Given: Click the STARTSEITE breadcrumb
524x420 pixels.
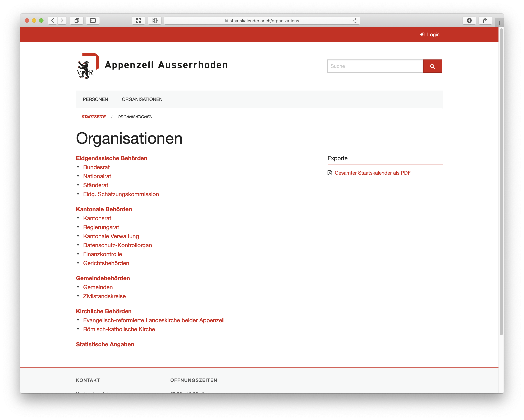Looking at the screenshot, I should tap(94, 117).
